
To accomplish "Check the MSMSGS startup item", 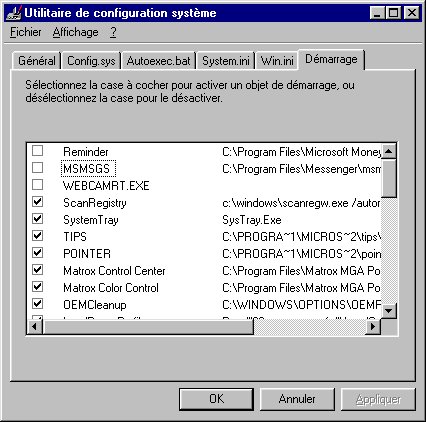I will coord(37,168).
